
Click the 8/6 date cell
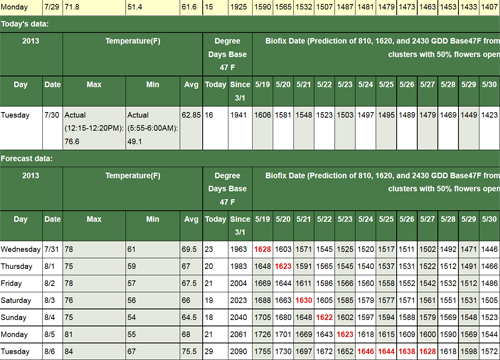(x=52, y=351)
